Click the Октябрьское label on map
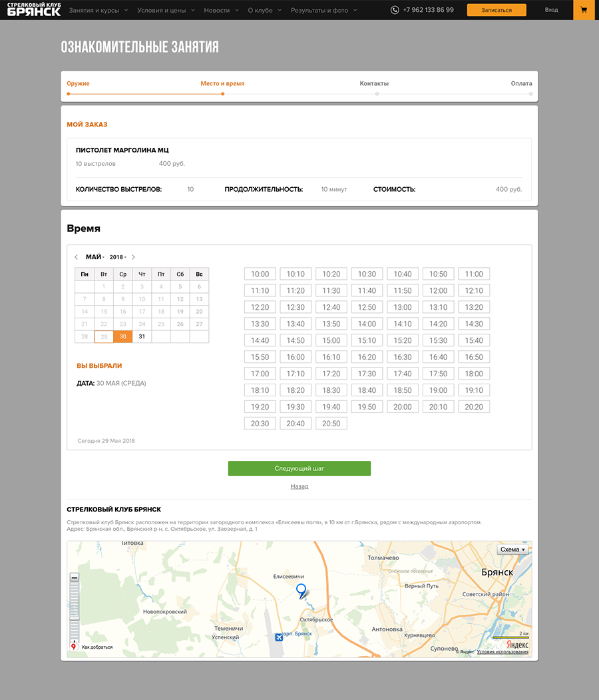The width and height of the screenshot is (599, 700). click(316, 619)
